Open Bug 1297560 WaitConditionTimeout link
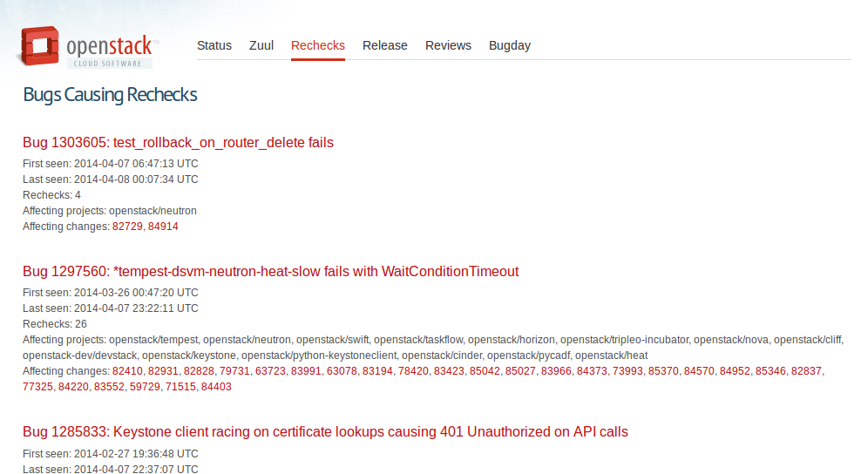The image size is (868, 474). click(270, 272)
